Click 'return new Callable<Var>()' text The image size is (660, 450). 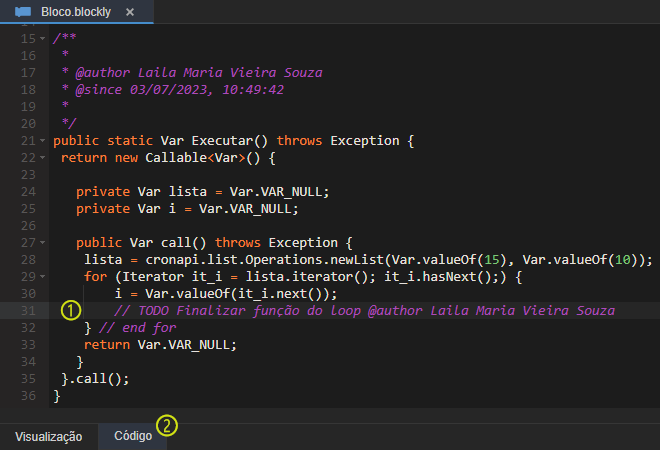tap(160, 158)
